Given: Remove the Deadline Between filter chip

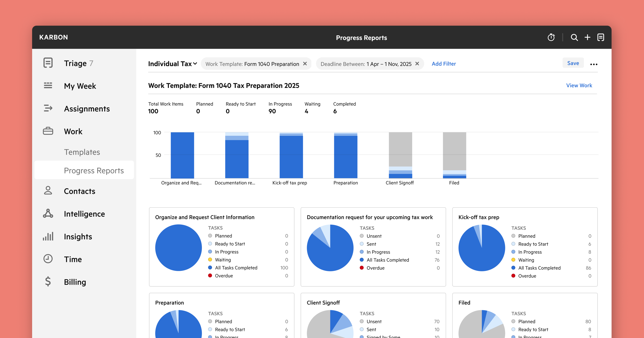Looking at the screenshot, I should [417, 64].
